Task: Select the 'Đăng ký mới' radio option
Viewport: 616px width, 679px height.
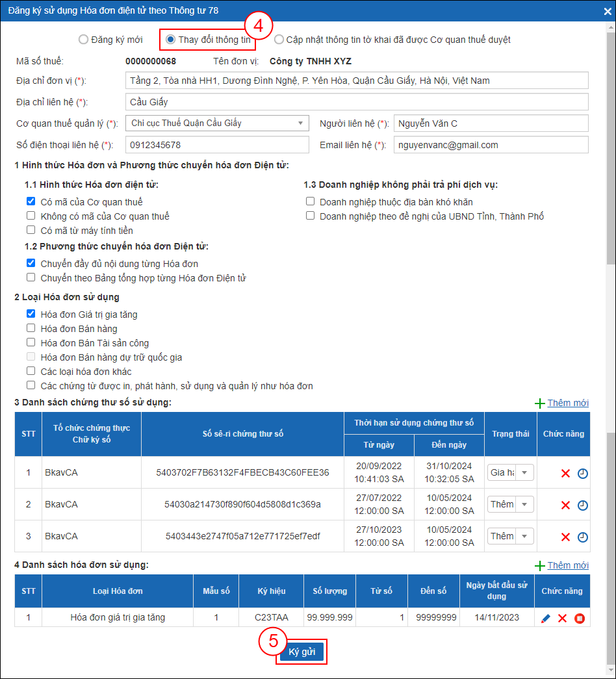Action: pyautogui.click(x=83, y=40)
